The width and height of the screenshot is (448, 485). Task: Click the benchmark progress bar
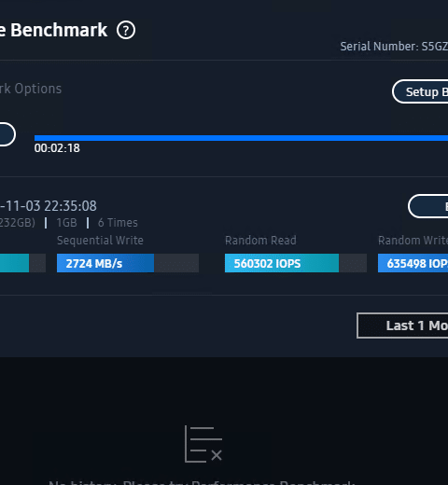pyautogui.click(x=241, y=138)
